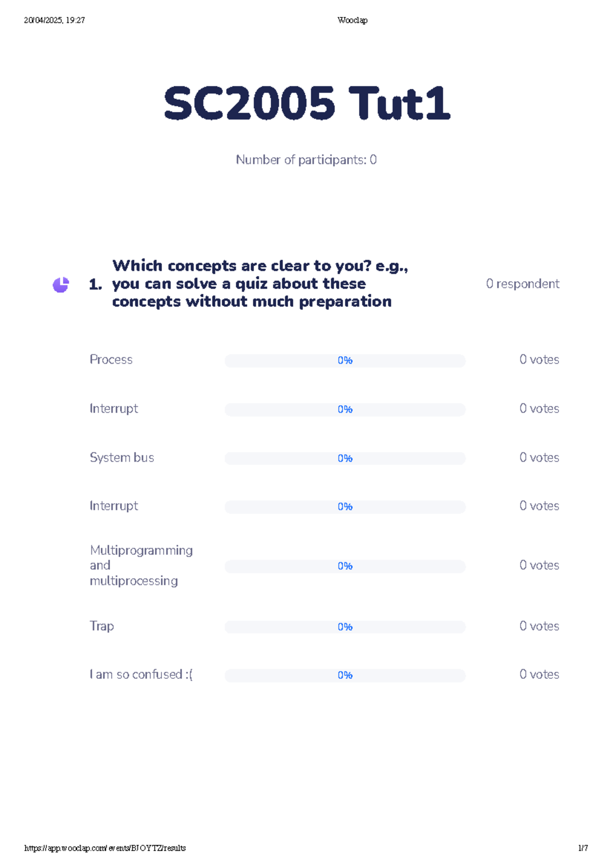Click the vote count for Process
613x868 pixels.
pos(539,360)
